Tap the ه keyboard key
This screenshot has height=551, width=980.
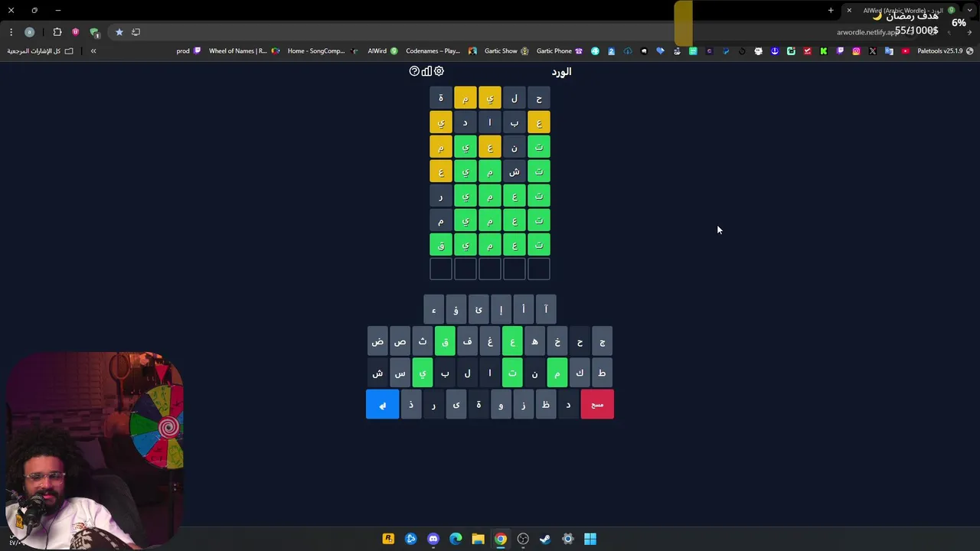[x=534, y=341]
